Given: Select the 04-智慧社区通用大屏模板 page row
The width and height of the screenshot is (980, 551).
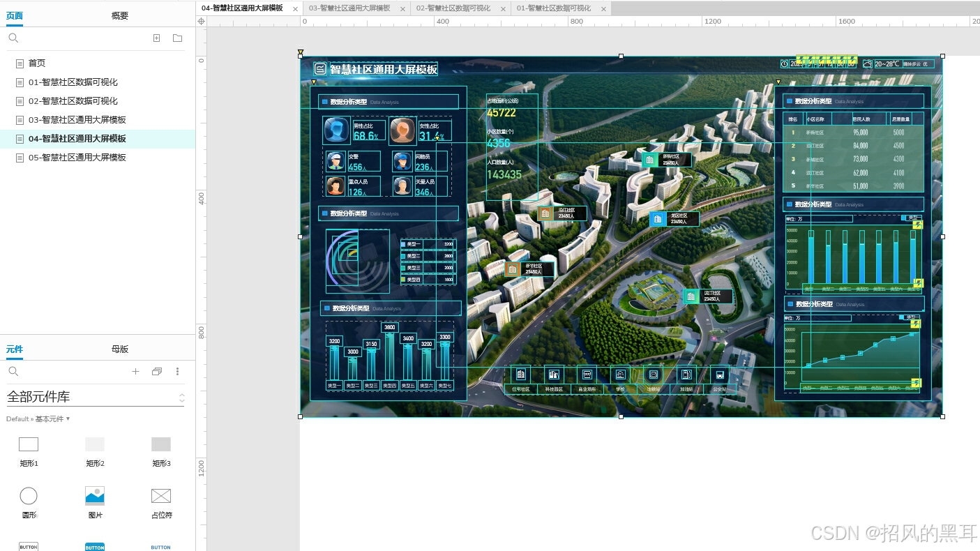Looking at the screenshot, I should pyautogui.click(x=98, y=138).
